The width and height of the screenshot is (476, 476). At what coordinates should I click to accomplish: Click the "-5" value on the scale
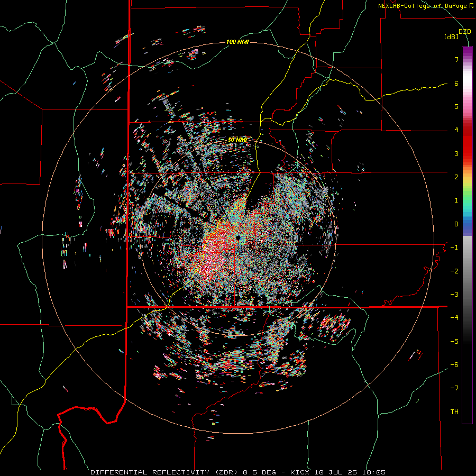click(x=454, y=342)
